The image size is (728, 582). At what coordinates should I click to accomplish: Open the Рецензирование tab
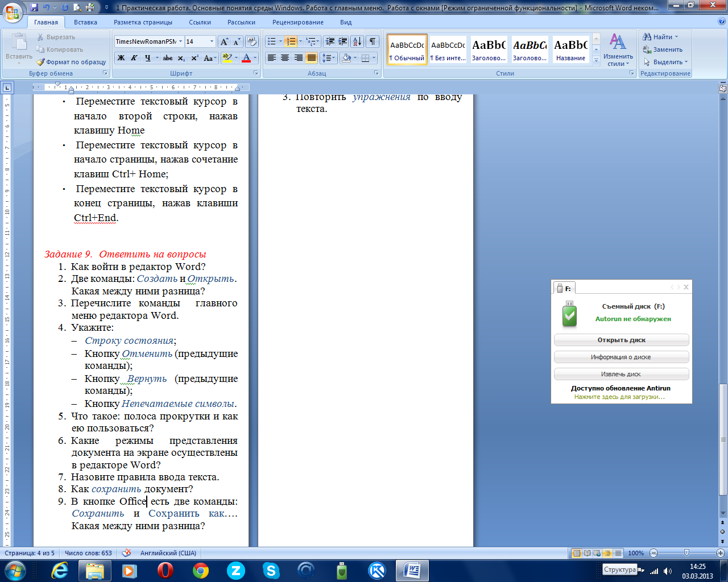[x=298, y=22]
